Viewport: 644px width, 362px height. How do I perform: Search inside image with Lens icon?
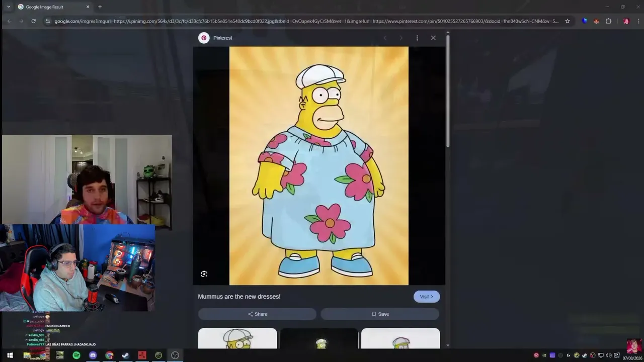pos(204,274)
